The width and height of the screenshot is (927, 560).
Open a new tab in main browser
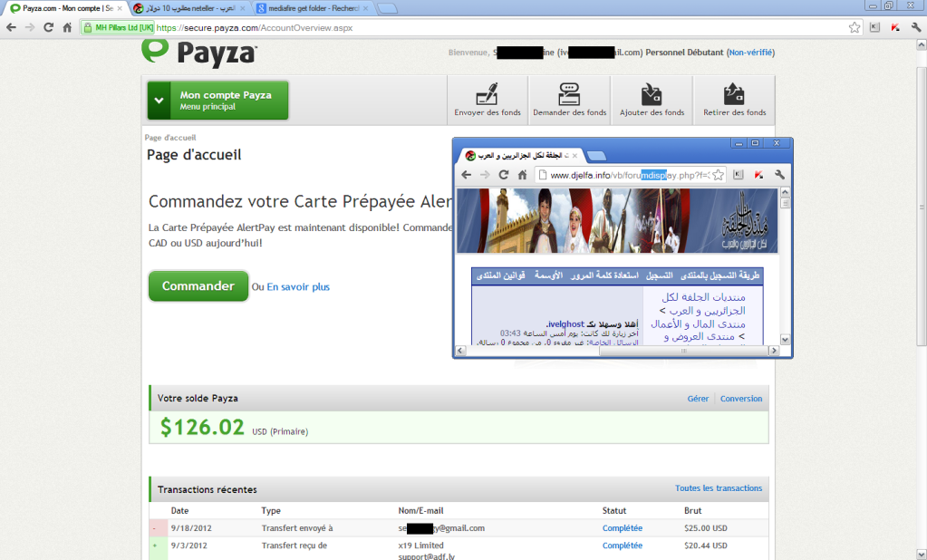click(x=387, y=8)
